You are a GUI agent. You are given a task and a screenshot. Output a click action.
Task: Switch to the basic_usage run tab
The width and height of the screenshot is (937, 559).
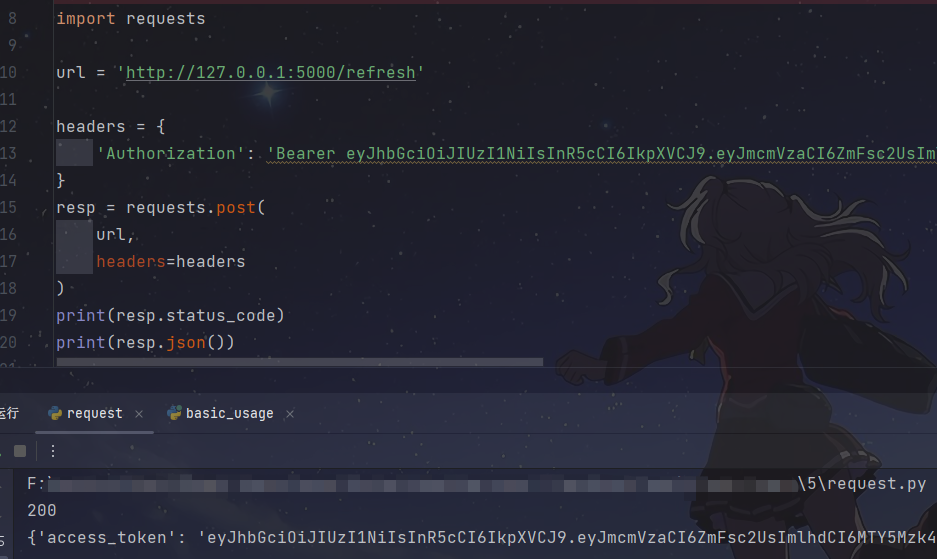229,414
